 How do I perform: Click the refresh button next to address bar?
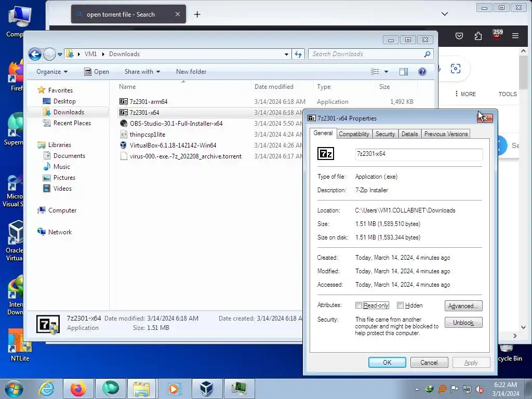point(298,54)
